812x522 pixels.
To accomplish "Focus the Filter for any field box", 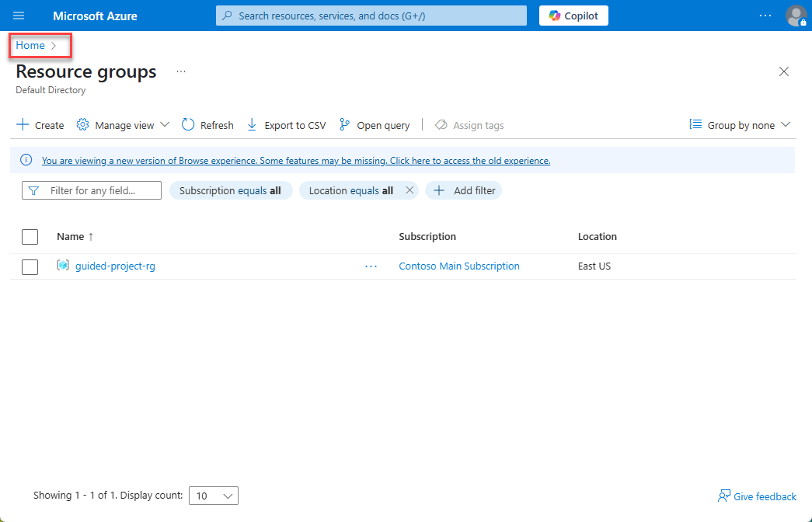I will click(x=92, y=190).
